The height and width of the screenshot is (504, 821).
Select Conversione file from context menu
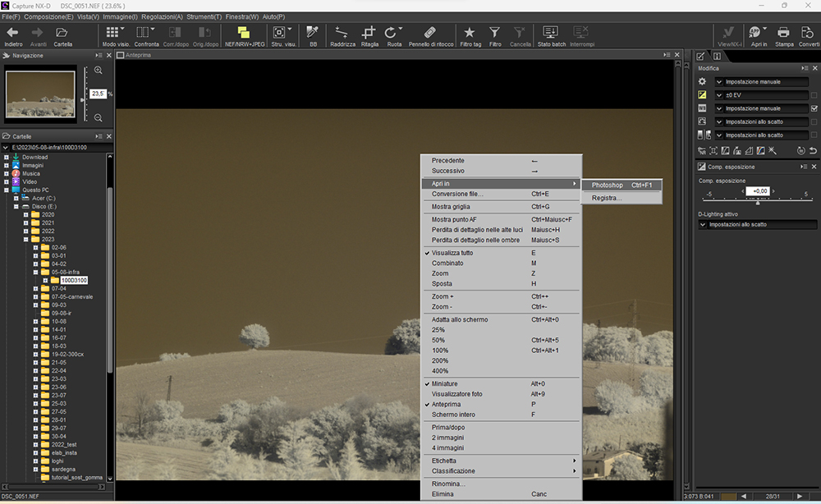tap(457, 194)
